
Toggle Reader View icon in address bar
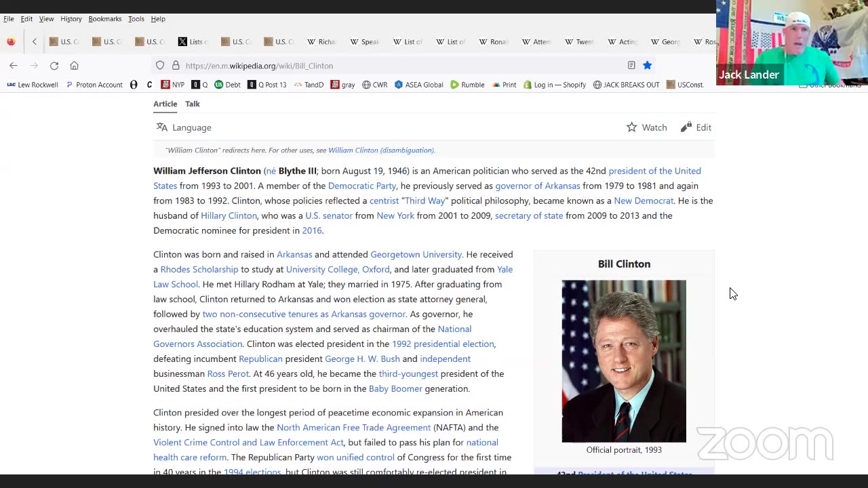pos(631,66)
